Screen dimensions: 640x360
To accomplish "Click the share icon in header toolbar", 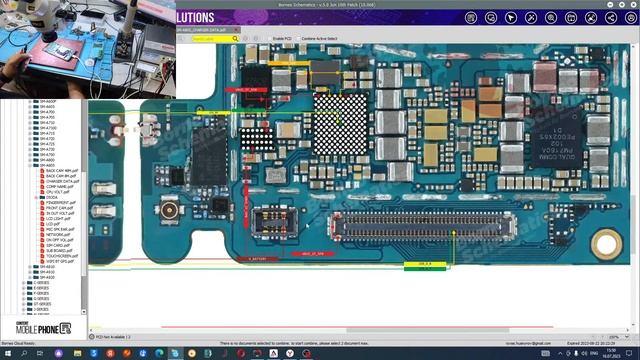I will click(x=611, y=18).
